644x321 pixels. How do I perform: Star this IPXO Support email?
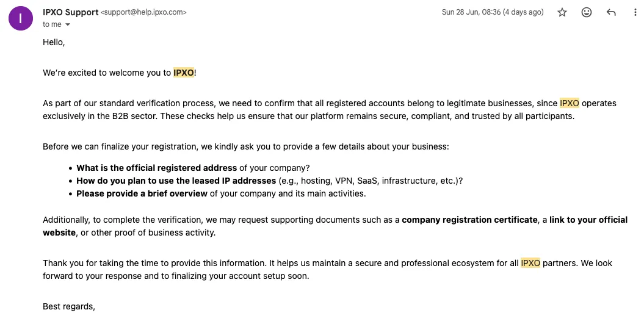(x=562, y=12)
